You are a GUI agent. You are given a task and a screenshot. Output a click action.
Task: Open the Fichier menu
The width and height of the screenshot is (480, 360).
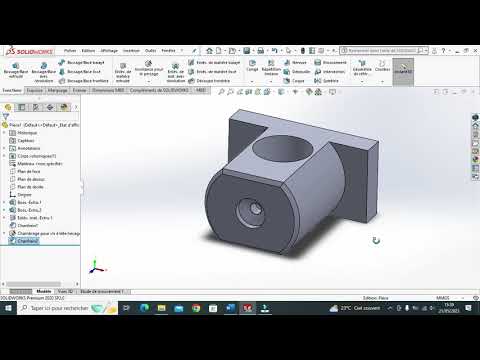coord(70,51)
